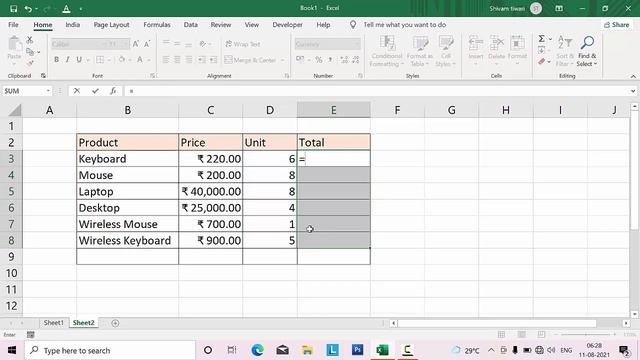Click the Share button
This screenshot has height=360, width=640.
616,25
